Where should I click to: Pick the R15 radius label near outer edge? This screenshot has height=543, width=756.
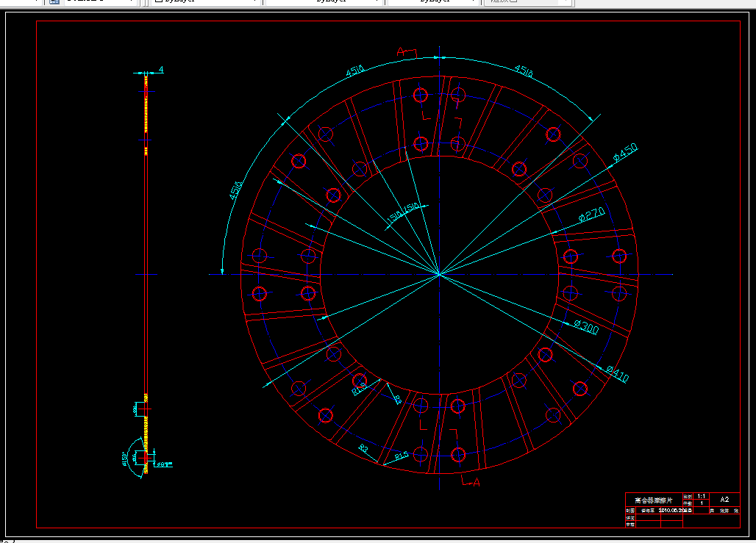tap(402, 456)
